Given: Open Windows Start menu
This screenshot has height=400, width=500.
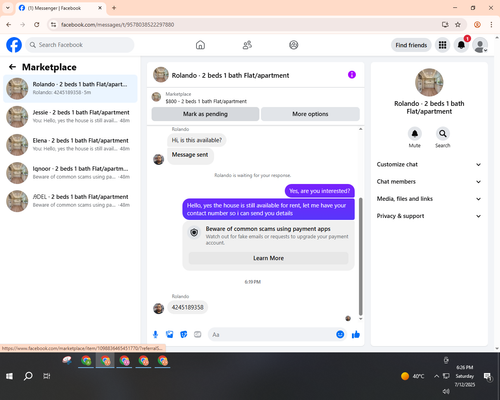Looking at the screenshot, I should click(x=9, y=376).
